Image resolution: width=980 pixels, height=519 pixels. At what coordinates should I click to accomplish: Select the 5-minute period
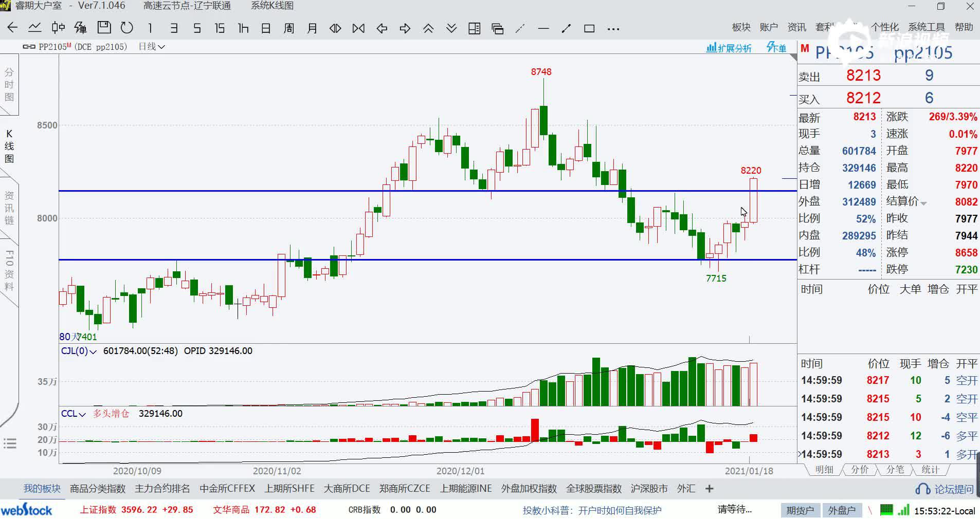[196, 28]
